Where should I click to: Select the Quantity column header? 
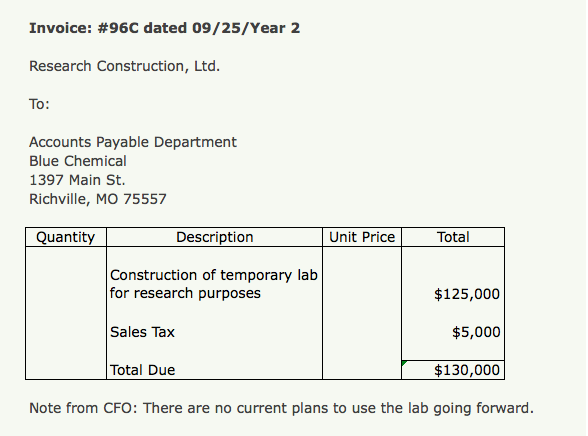pyautogui.click(x=66, y=237)
